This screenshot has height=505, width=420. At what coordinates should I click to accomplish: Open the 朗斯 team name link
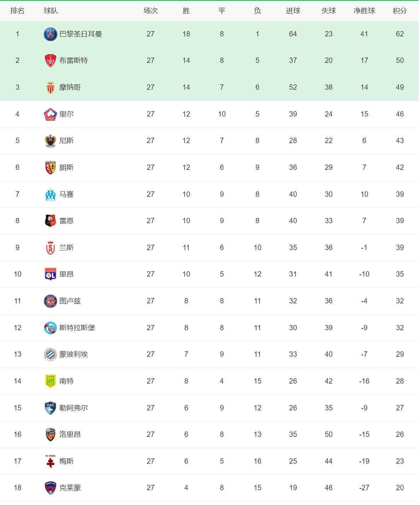tap(66, 167)
